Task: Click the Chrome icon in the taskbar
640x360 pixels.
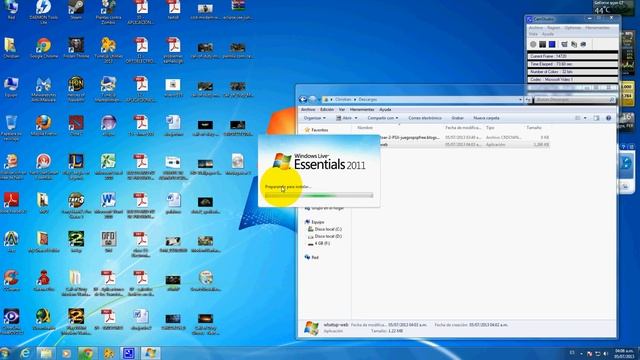Action: [87, 353]
